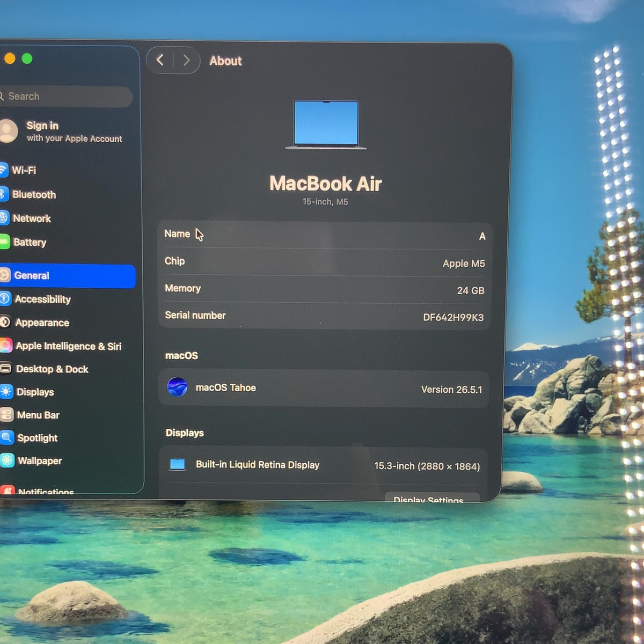Click the 'macOS Tahoe' text
Screen dimensions: 644x644
(x=226, y=387)
